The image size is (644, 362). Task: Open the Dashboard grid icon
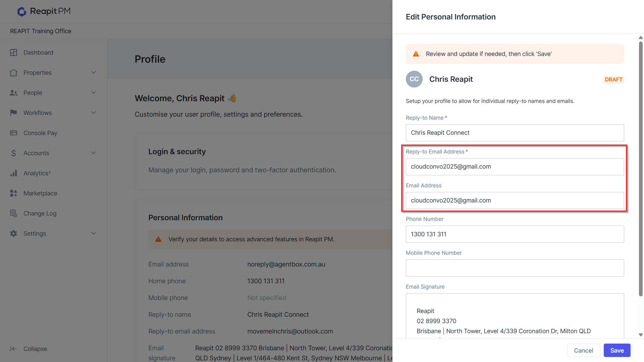(x=13, y=53)
